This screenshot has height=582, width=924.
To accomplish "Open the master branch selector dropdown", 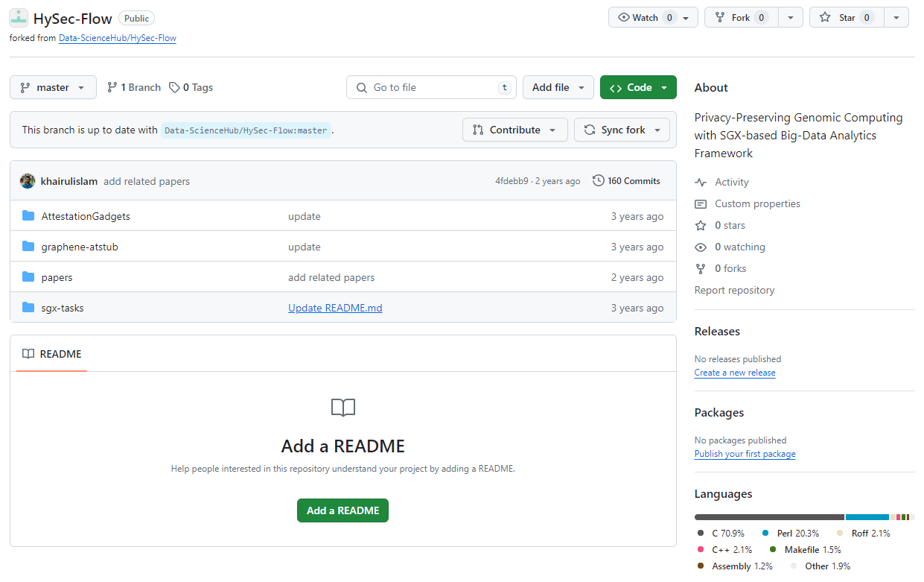I will 53,87.
